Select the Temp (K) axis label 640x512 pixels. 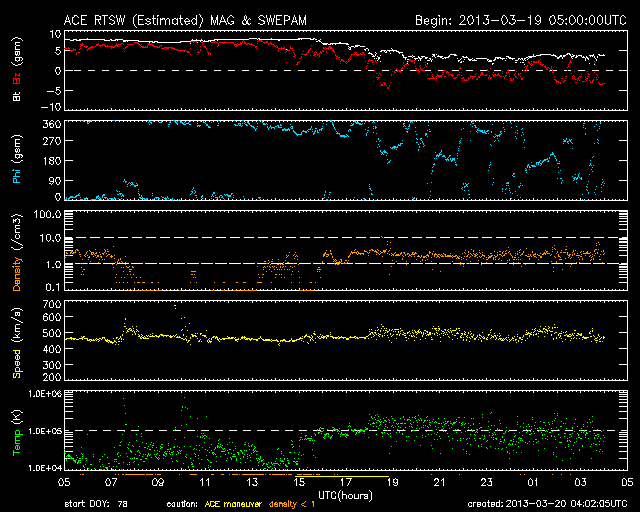tap(15, 430)
